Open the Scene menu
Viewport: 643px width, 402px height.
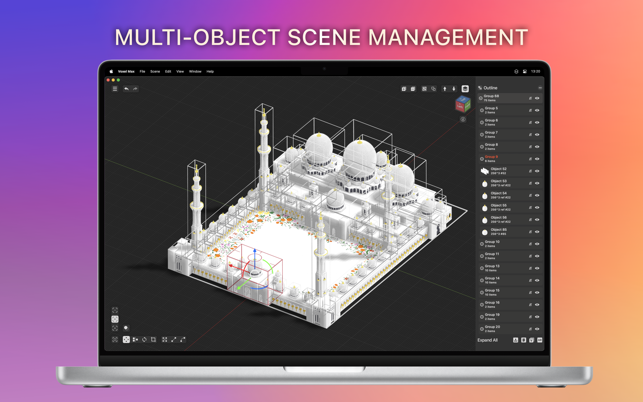point(155,71)
